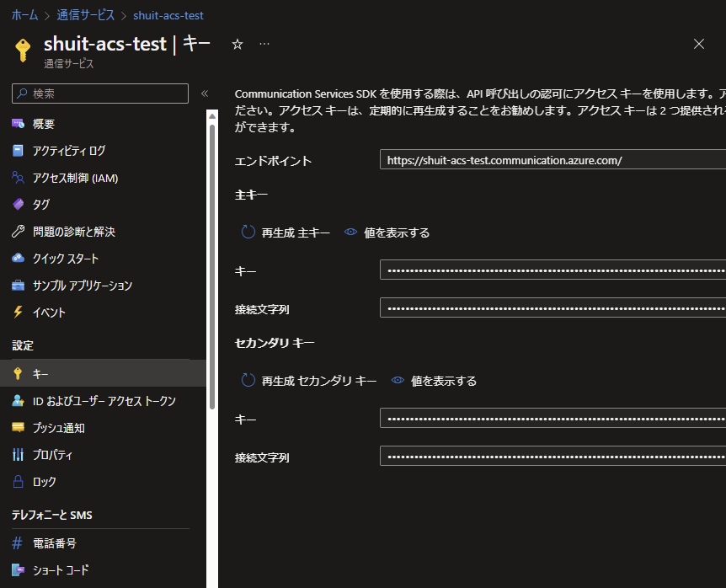Close the キー blade with the X
Image resolution: width=726 pixels, height=588 pixels.
pyautogui.click(x=699, y=44)
